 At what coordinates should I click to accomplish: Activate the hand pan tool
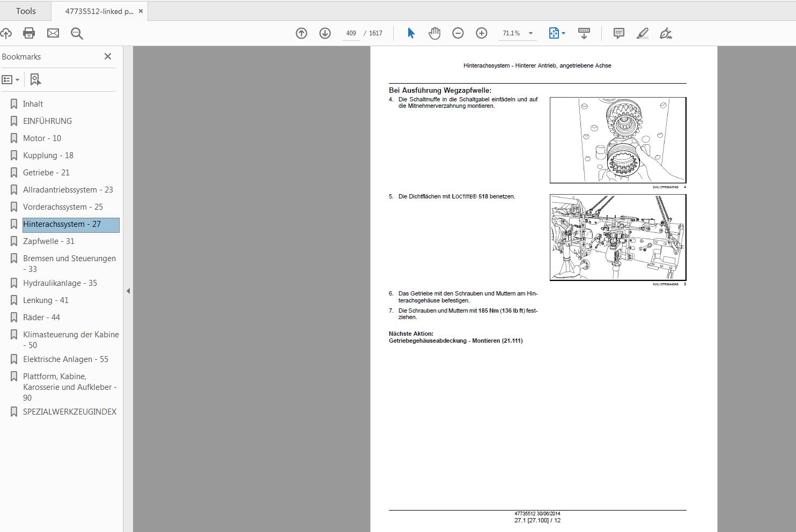434,33
